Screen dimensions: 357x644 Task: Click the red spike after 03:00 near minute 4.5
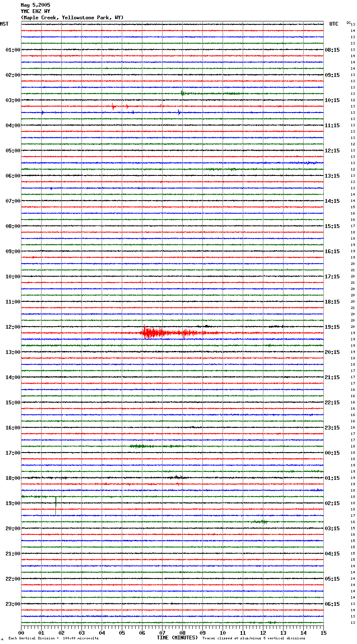pos(113,107)
